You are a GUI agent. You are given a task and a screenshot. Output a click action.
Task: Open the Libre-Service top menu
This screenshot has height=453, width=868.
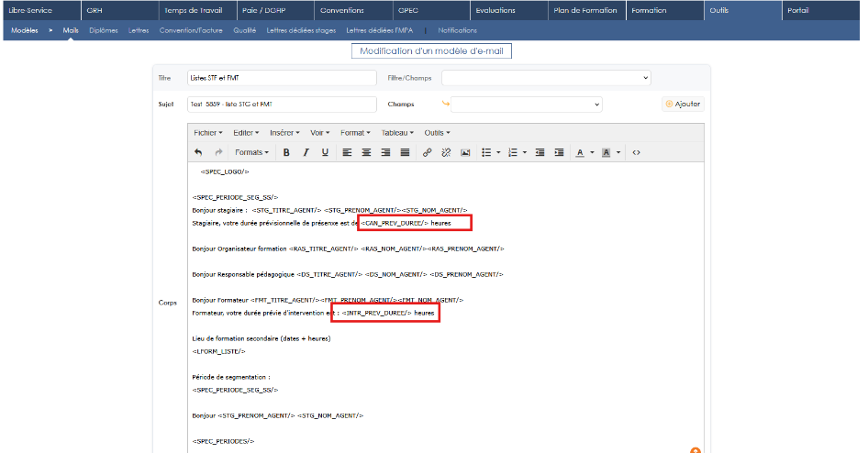[x=42, y=10]
